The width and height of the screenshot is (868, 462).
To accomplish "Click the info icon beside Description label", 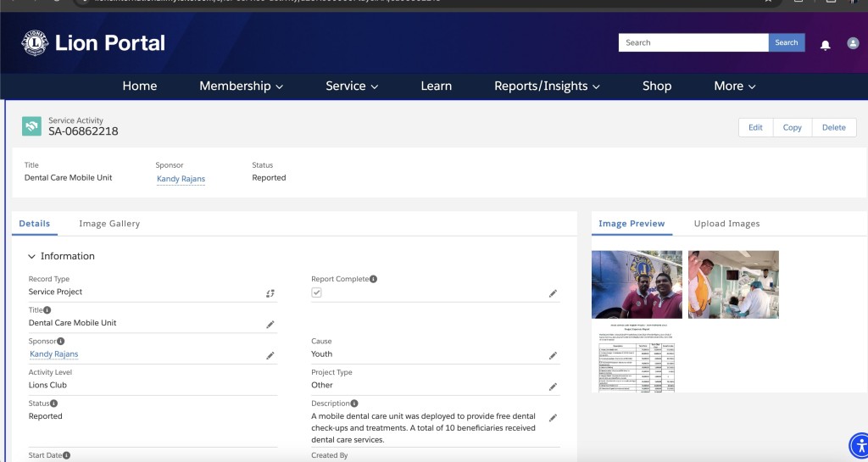I will 354,404.
